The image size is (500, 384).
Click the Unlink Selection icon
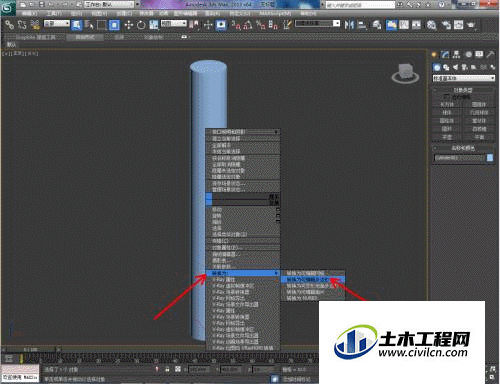point(22,25)
